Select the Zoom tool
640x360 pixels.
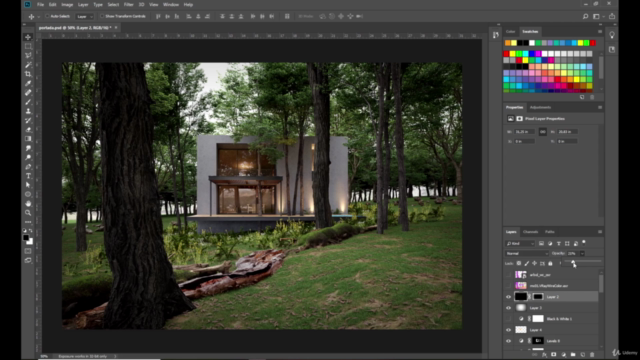[28, 213]
